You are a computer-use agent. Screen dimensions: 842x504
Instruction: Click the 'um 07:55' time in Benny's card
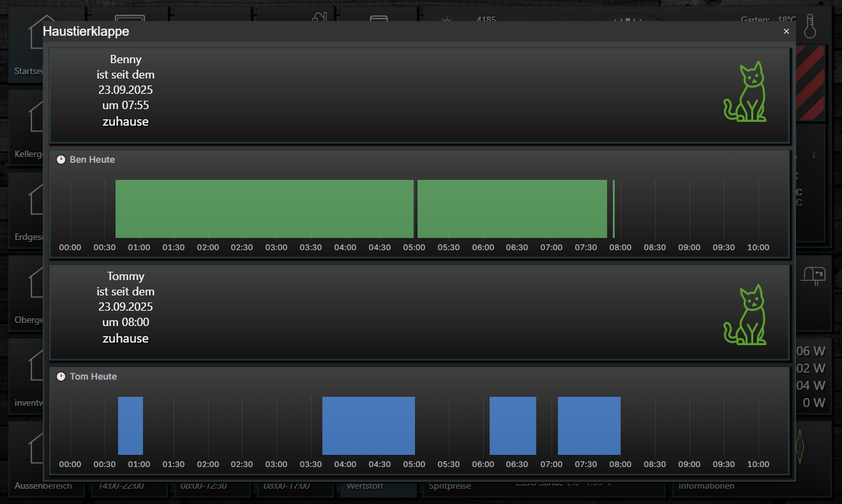126,105
